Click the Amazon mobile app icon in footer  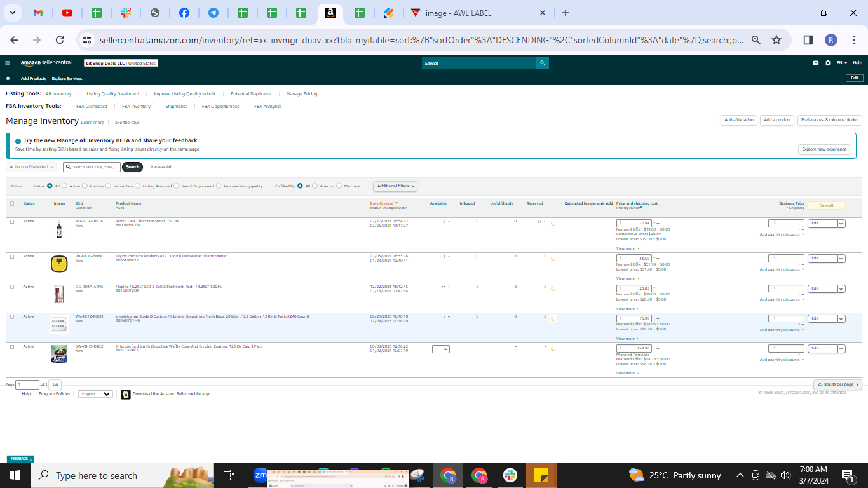click(x=126, y=394)
